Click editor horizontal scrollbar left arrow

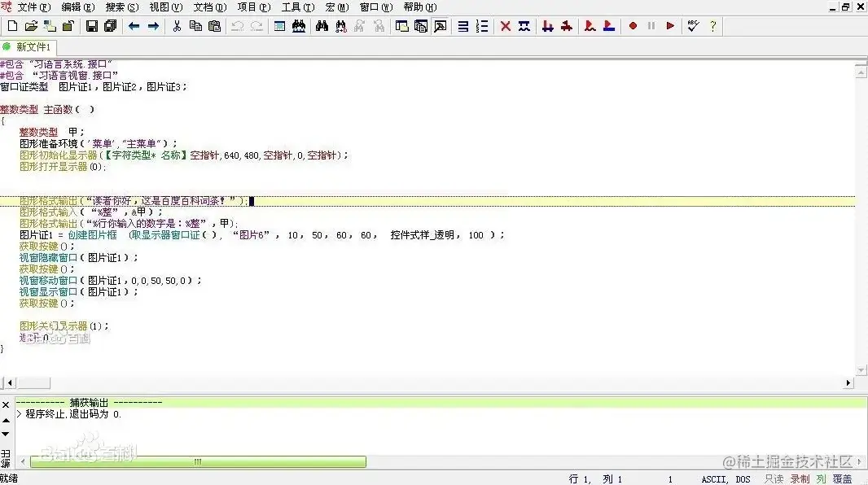pos(10,382)
